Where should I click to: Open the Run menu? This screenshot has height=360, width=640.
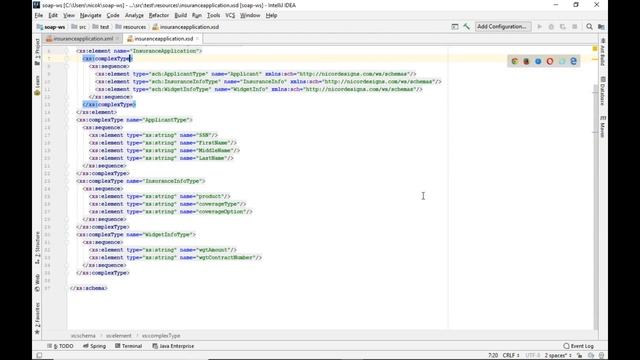(x=197, y=16)
